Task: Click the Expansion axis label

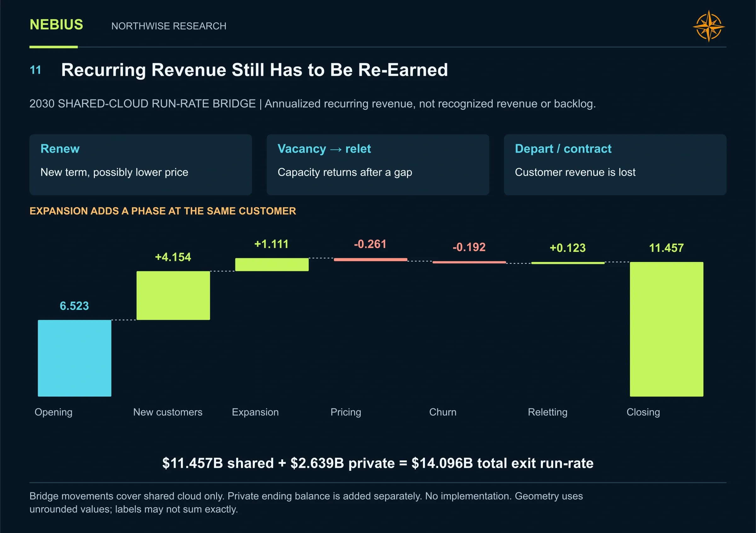Action: tap(255, 412)
